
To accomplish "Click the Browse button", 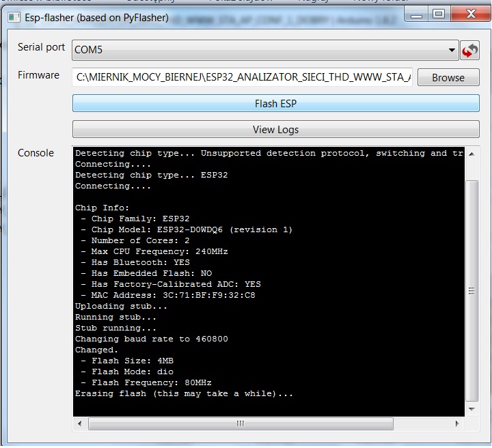I will [x=448, y=77].
